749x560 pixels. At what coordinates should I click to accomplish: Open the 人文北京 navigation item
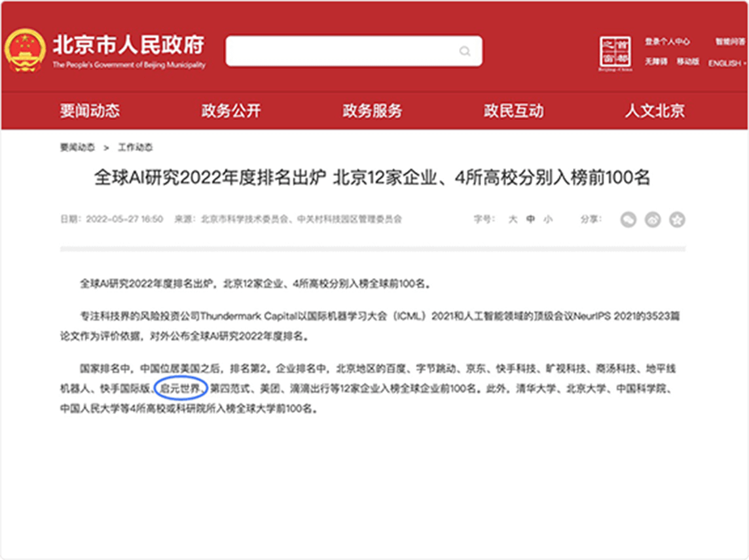655,111
